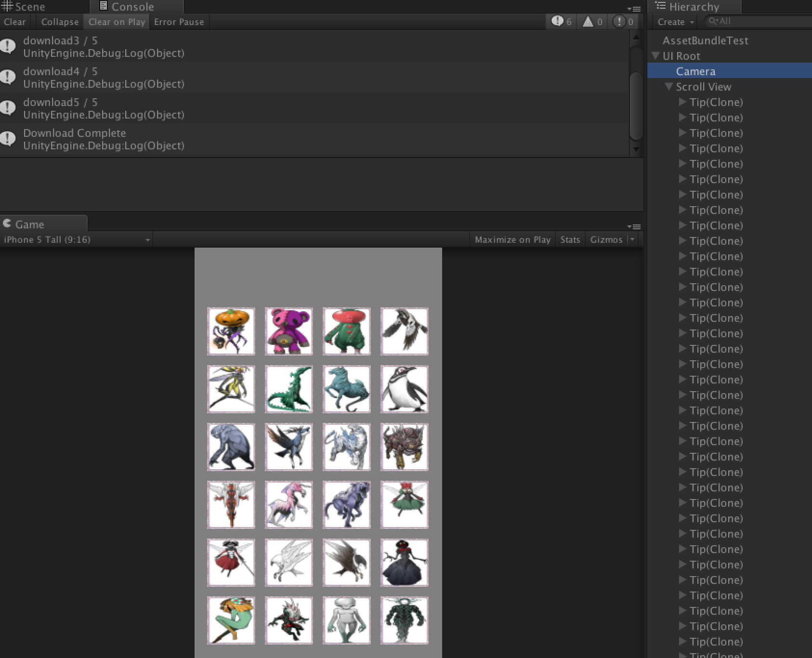Click the purple panther beast thumbnail
Viewport: 812px width, 658px height.
pos(347,505)
